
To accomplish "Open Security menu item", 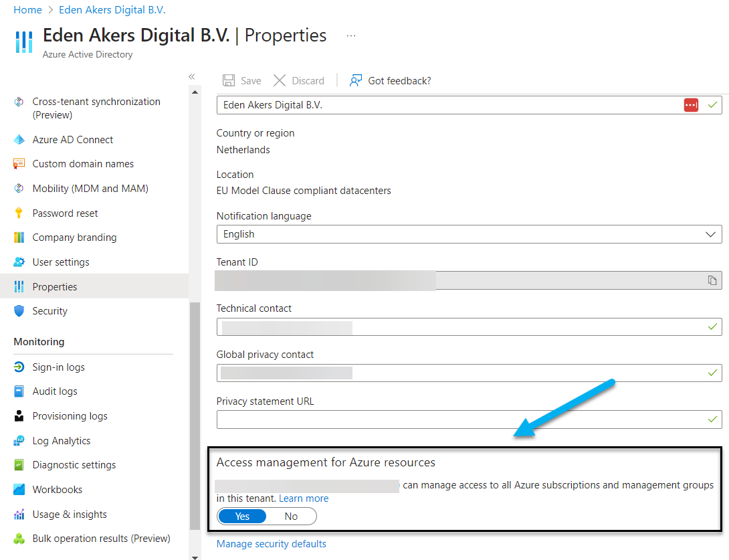I will [x=49, y=310].
